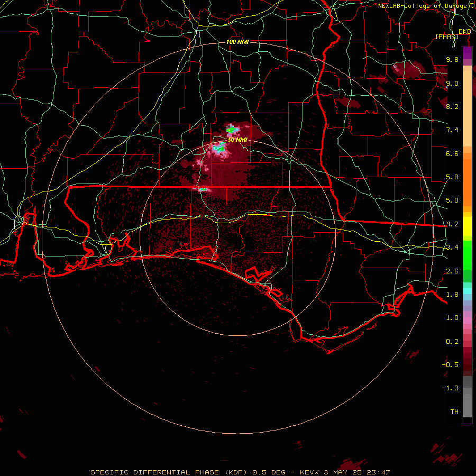
Task: Click the TH threshold legend label
Action: pyautogui.click(x=454, y=412)
